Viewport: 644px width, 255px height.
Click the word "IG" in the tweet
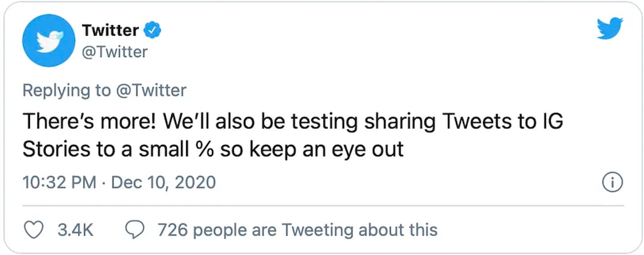coord(550,121)
